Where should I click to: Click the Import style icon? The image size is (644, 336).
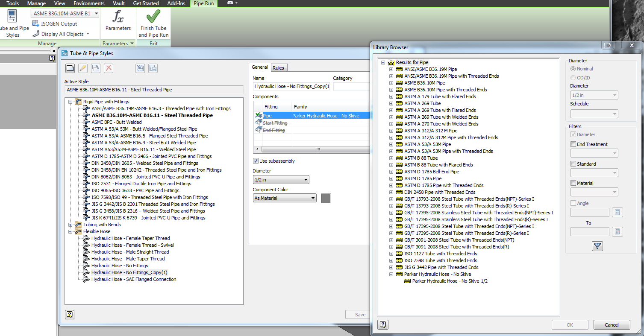click(140, 68)
